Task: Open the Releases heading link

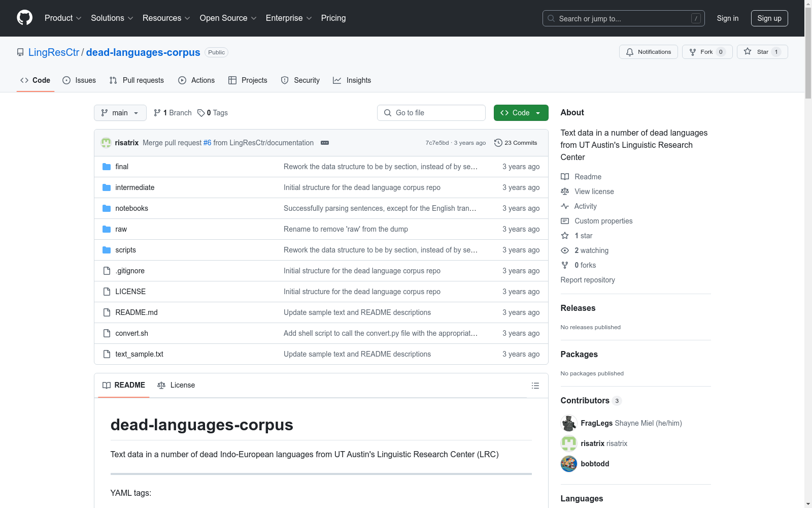Action: pyautogui.click(x=578, y=308)
